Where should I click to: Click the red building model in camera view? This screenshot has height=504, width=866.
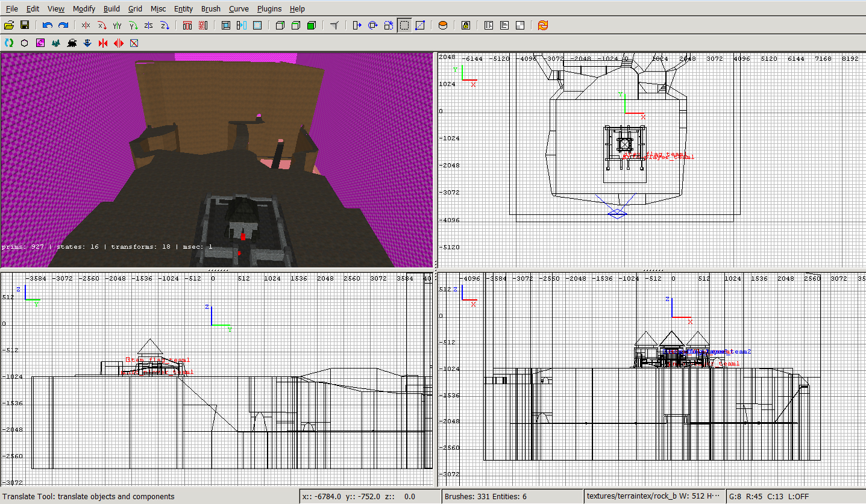[x=243, y=236]
